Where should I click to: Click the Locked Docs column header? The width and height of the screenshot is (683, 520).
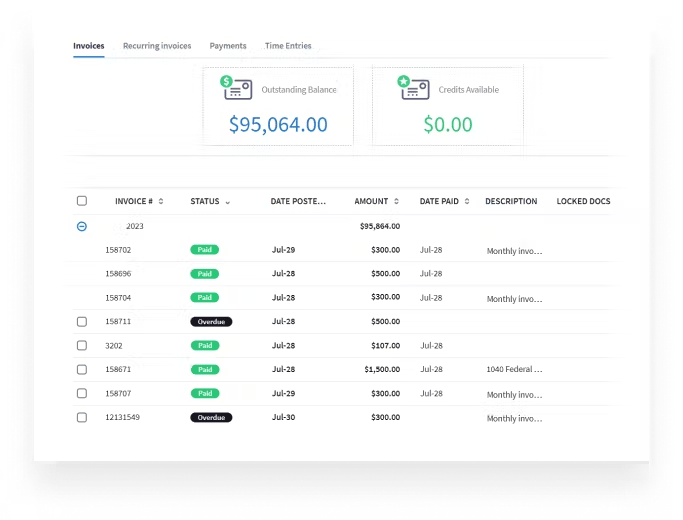point(583,201)
